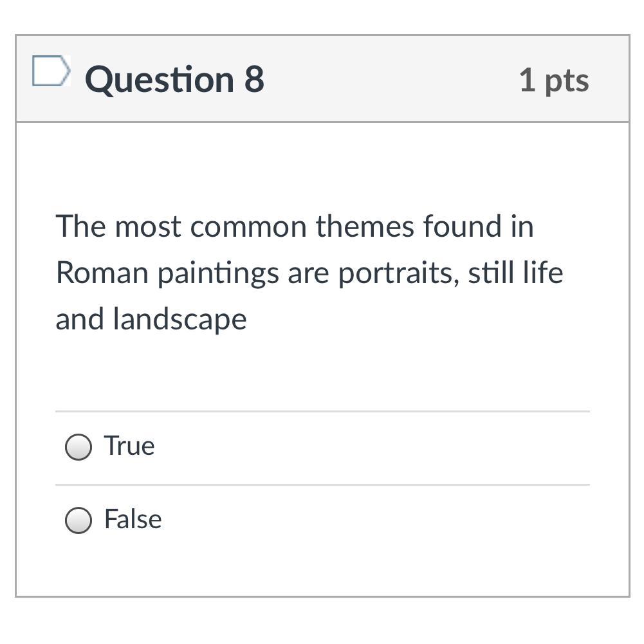Click the "1 pts" points label
Image resolution: width=644 pixels, height=644 pixels.
click(x=553, y=80)
